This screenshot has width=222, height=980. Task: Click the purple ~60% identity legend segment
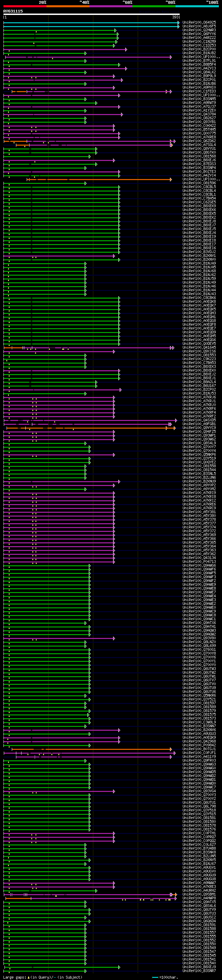coord(111,6)
